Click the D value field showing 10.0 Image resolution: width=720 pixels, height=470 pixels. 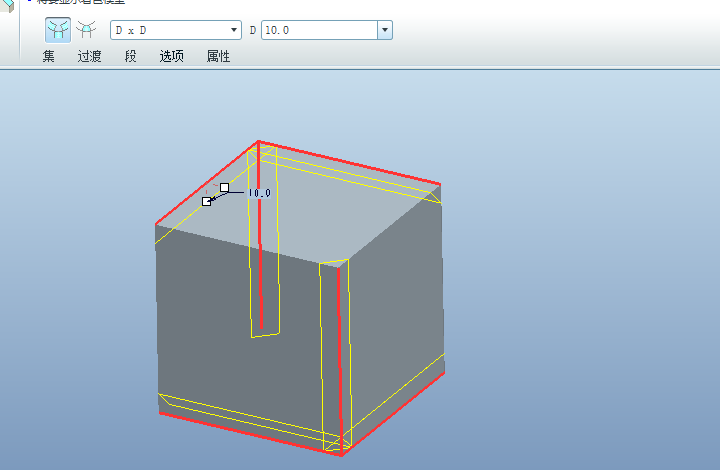coord(320,30)
